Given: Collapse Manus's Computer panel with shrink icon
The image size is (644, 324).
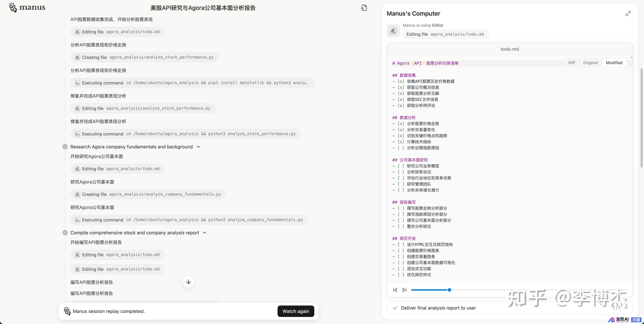Looking at the screenshot, I should [x=628, y=13].
